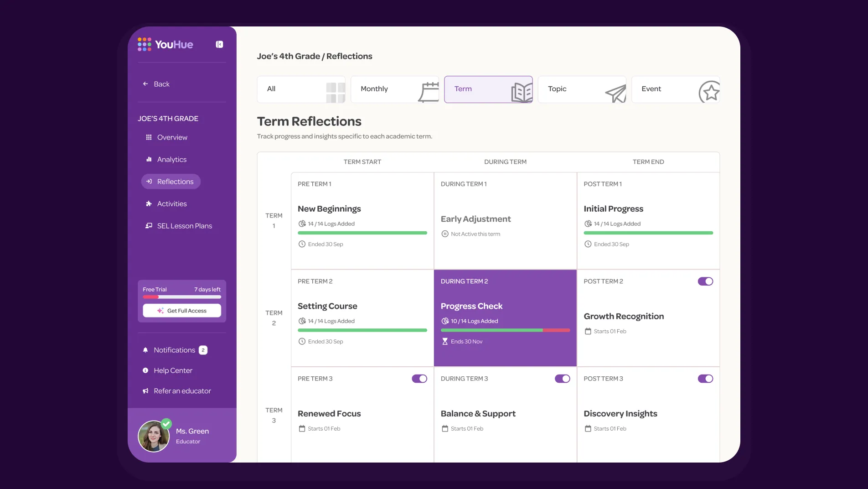Click the pie chart icon in New Beginnings
Viewport: 868px width, 489px height.
302,224
